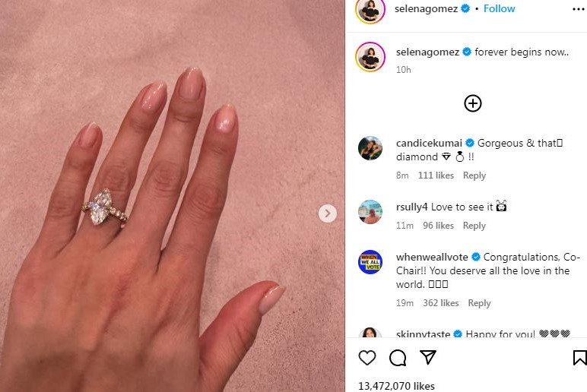Open selenagomez profile picture in header

(x=370, y=10)
